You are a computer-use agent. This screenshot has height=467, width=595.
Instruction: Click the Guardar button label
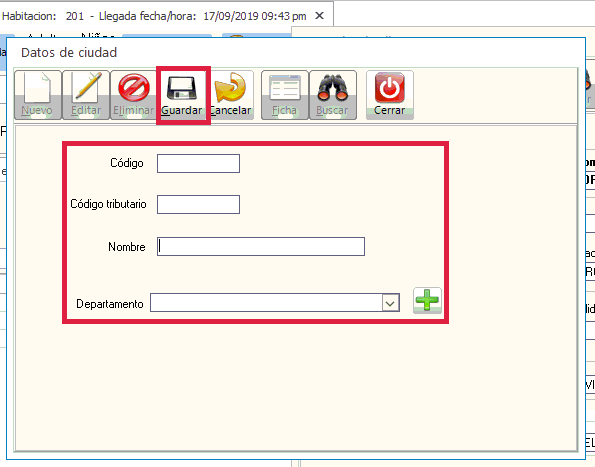tap(181, 110)
